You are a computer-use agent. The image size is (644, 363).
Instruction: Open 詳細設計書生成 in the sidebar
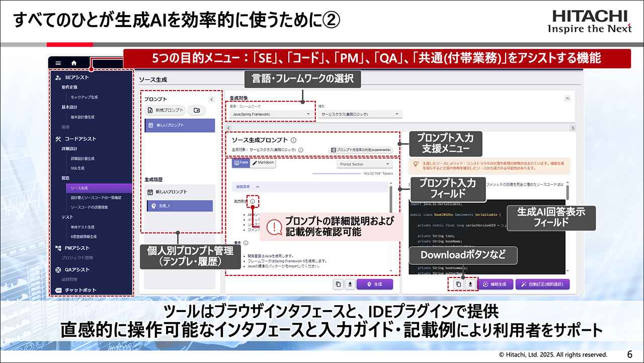coord(83,159)
